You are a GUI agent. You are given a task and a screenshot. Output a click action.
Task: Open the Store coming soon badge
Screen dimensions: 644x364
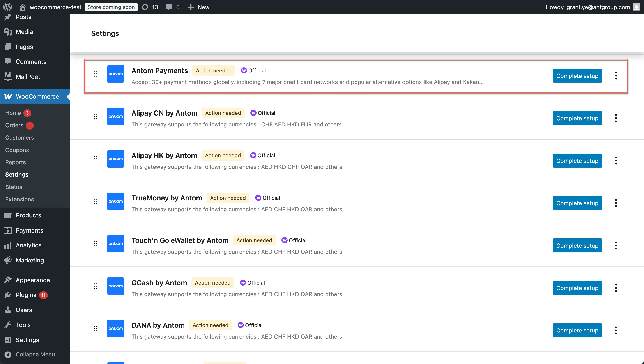pos(111,7)
